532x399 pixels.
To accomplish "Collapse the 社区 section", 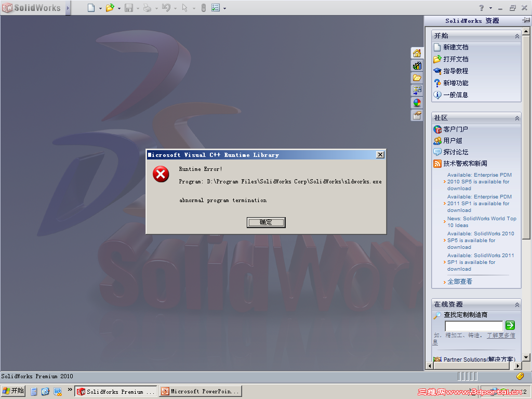I will point(517,118).
